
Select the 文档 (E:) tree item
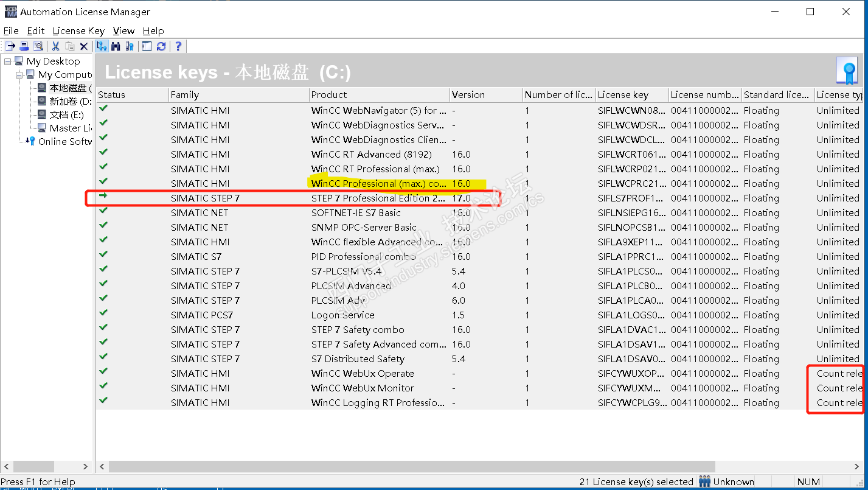[66, 114]
